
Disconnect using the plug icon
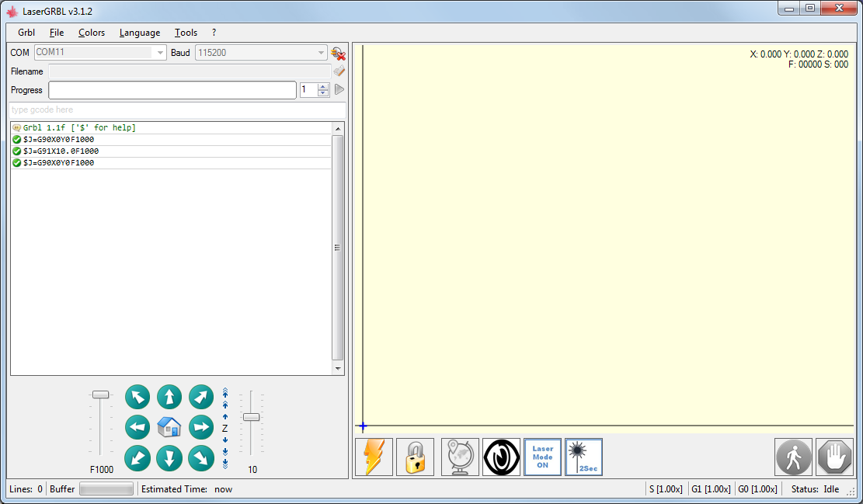[x=337, y=53]
